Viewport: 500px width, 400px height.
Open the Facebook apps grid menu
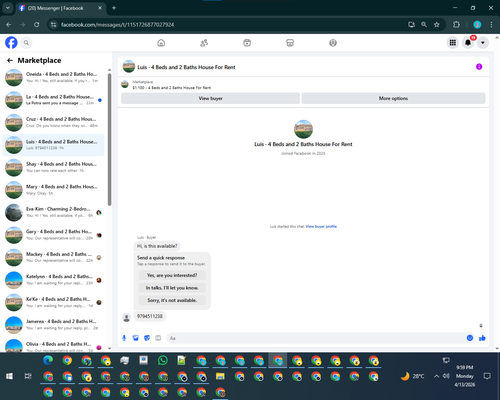click(x=453, y=43)
